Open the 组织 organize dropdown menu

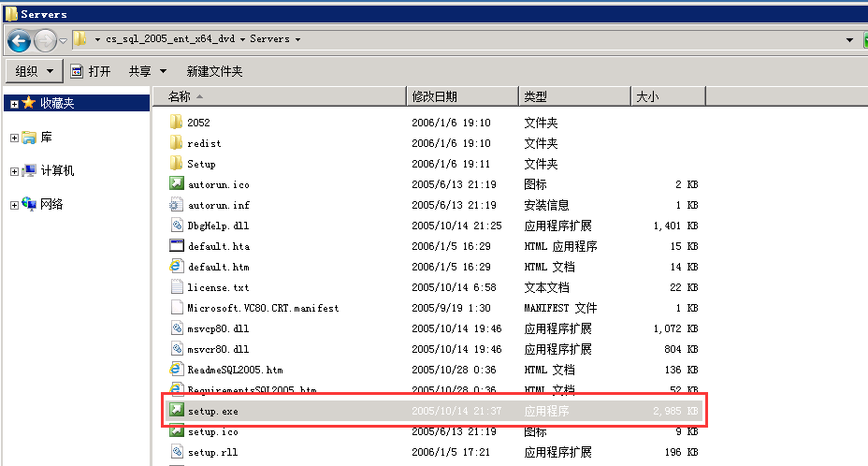click(x=35, y=71)
